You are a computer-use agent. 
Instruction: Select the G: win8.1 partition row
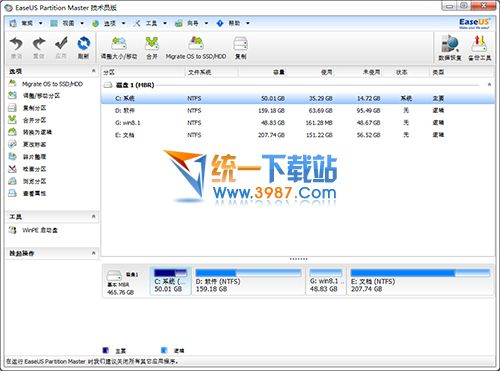(x=298, y=123)
